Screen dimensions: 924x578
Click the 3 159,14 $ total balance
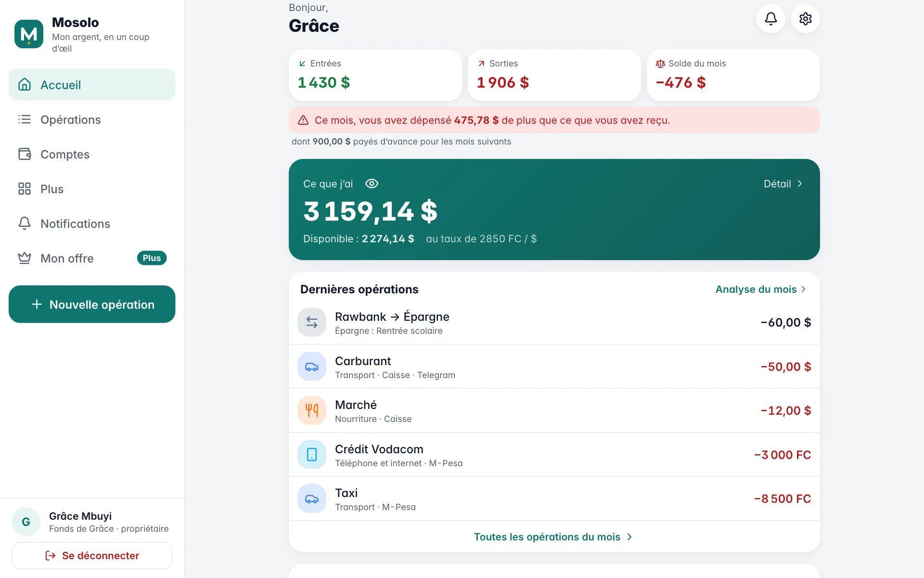[370, 211]
